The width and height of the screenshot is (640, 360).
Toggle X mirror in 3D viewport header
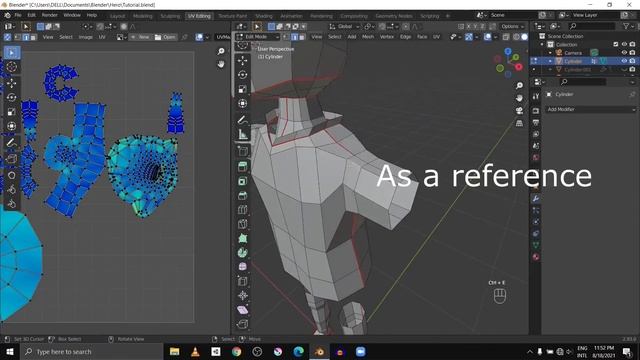pos(469,26)
